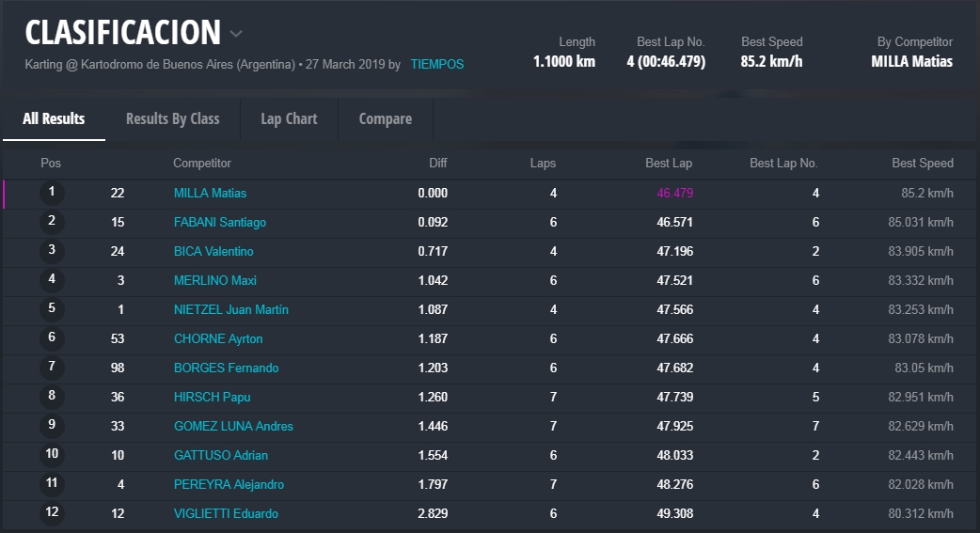Click the position 1 circle badge
This screenshot has width=980, height=533.
[x=52, y=193]
